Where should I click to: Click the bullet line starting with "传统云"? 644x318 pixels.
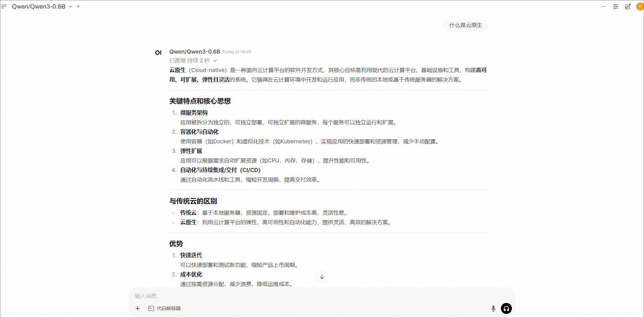(x=265, y=213)
